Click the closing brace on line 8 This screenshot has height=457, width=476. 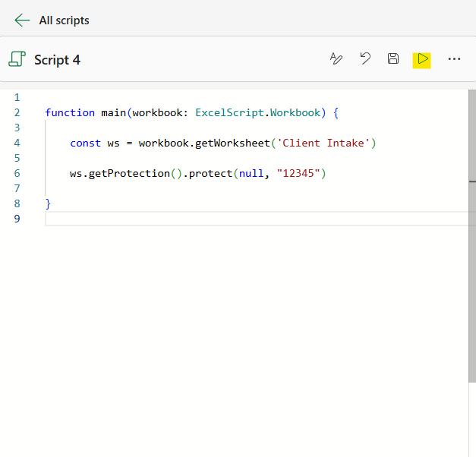coord(48,203)
